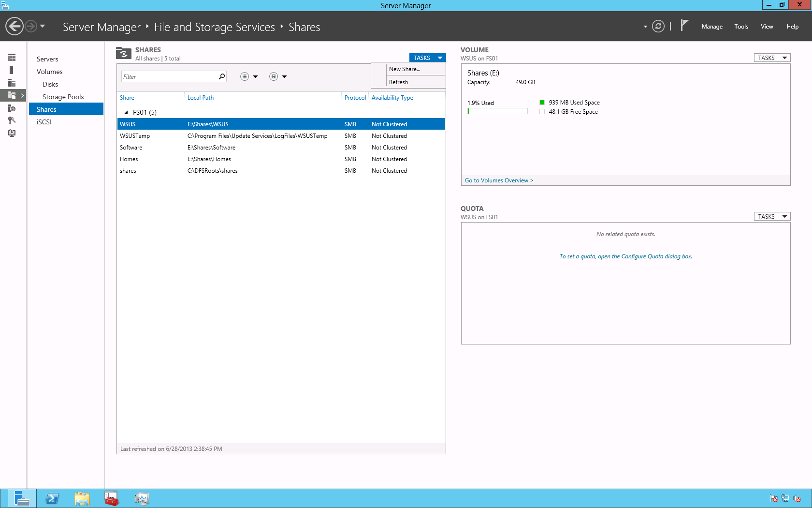Open the saved queries icon
Viewport: 812px width, 508px height.
(274, 76)
